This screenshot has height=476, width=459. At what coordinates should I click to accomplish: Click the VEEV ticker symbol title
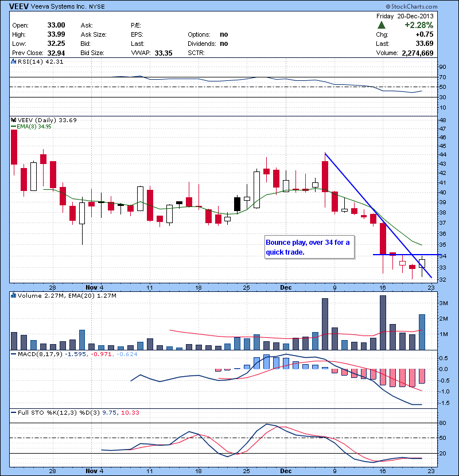click(x=18, y=6)
